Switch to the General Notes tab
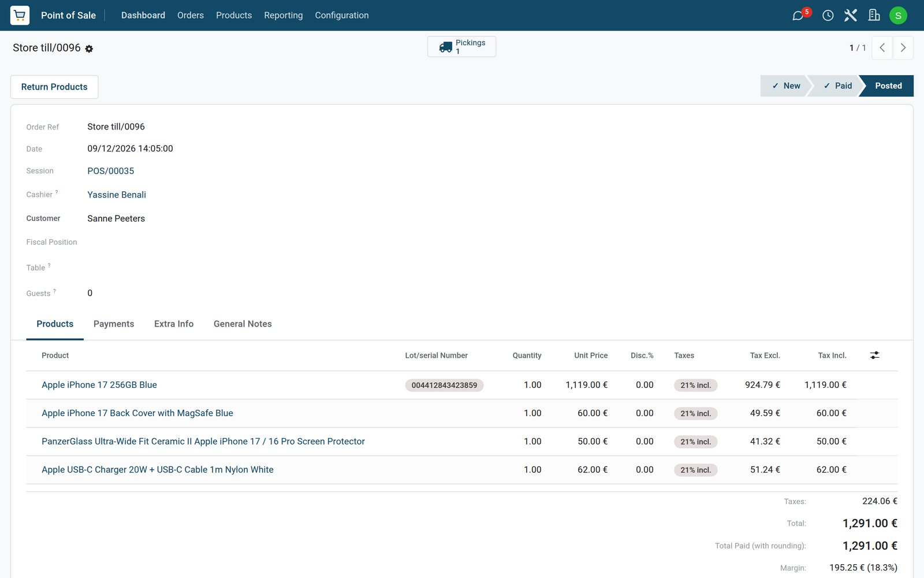This screenshot has height=578, width=924. click(243, 324)
